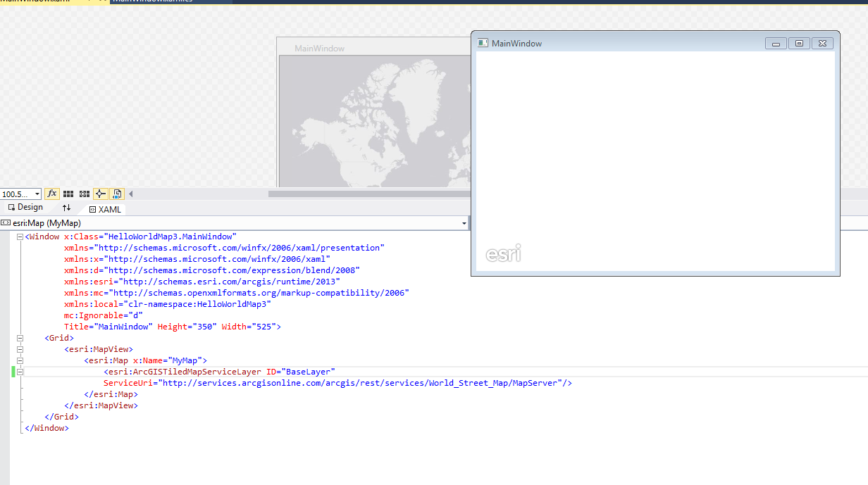Collapse the ArcGISTiledMapServiceLayer element outline
Viewport: 868px width, 485px height.
(x=20, y=372)
